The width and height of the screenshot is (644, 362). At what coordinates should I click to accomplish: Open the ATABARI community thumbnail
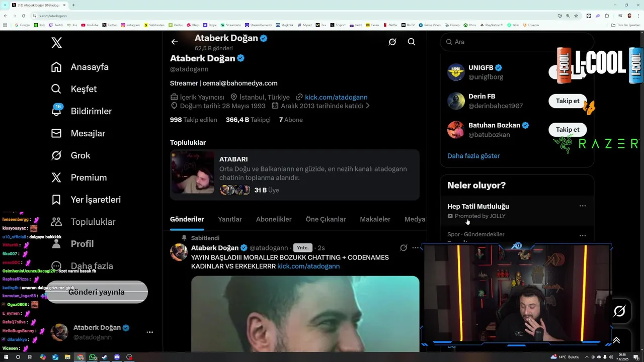tap(192, 172)
